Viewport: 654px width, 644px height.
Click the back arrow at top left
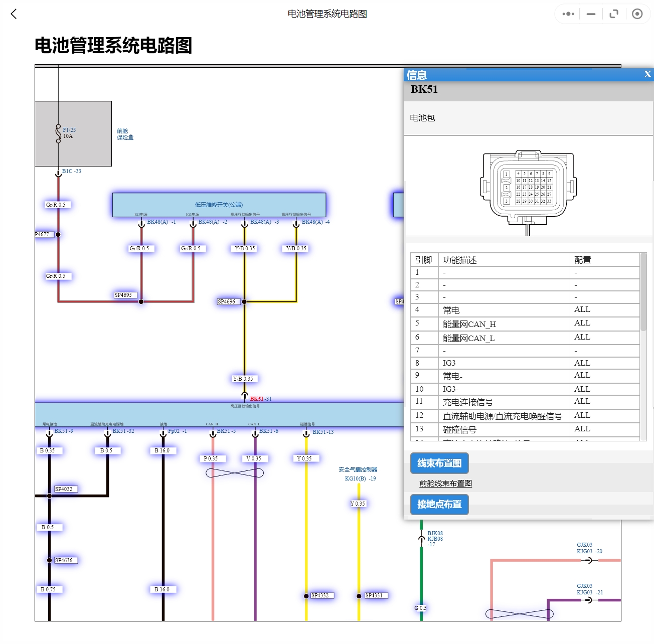tap(14, 14)
